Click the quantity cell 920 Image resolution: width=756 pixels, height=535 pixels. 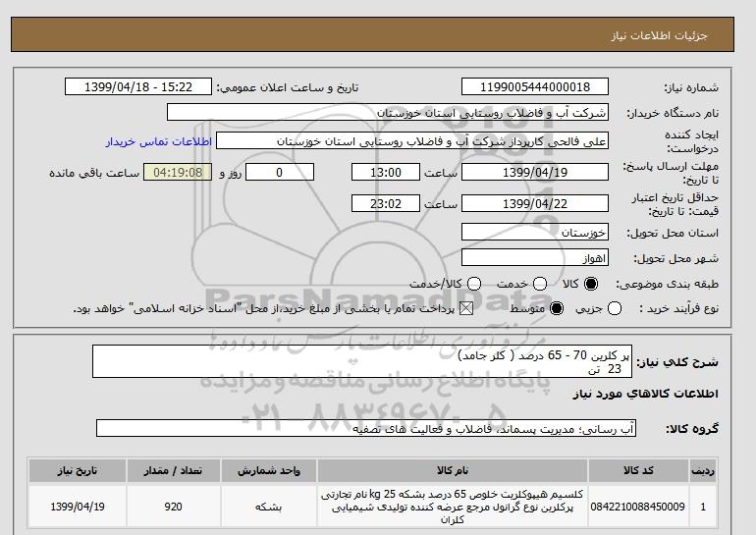click(x=173, y=507)
